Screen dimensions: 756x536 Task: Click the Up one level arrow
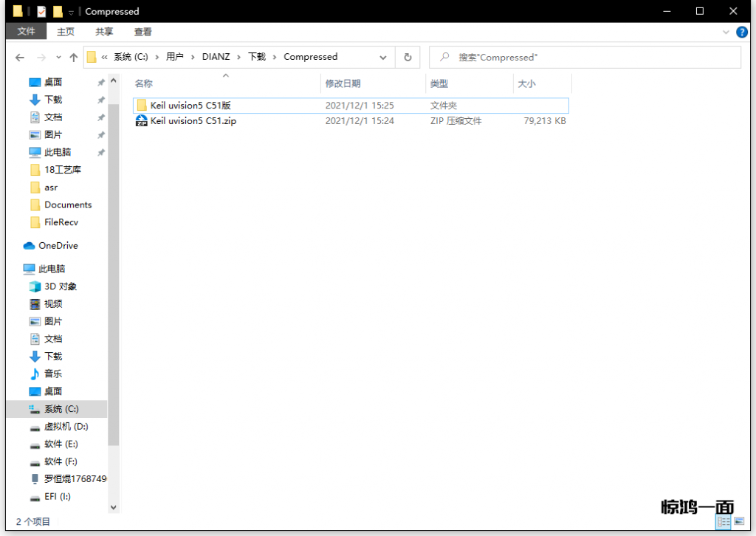tap(74, 58)
